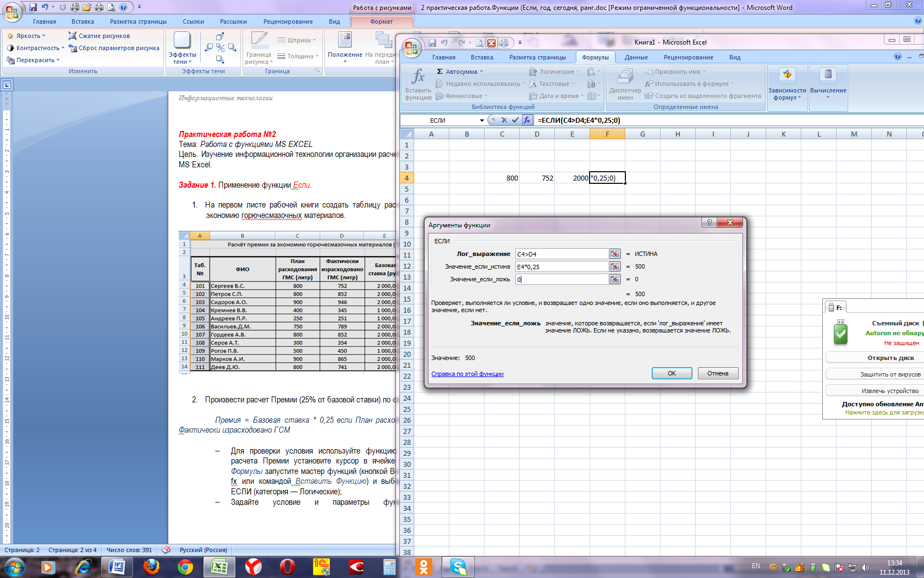Open Skype from the taskbar

pyautogui.click(x=458, y=566)
